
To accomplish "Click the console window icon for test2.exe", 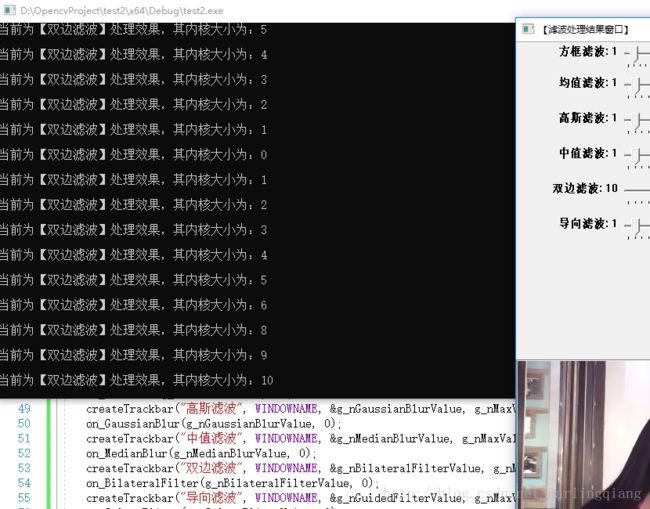I will click(x=9, y=10).
